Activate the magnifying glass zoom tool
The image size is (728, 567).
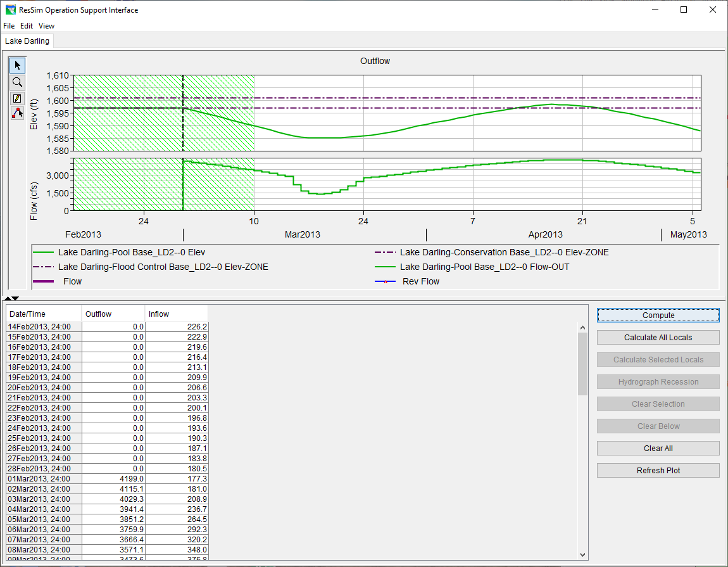[18, 82]
